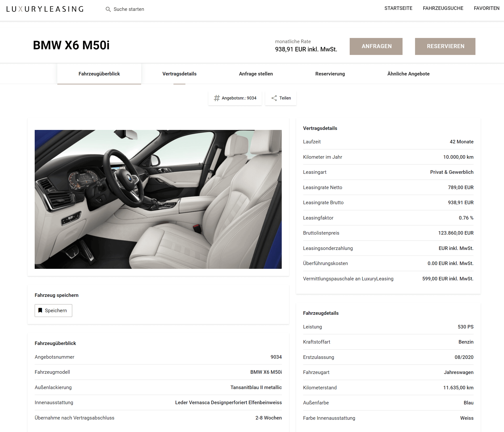The image size is (504, 432).
Task: Click the Farbe Innenausstattung value Weiss
Action: pos(467,418)
